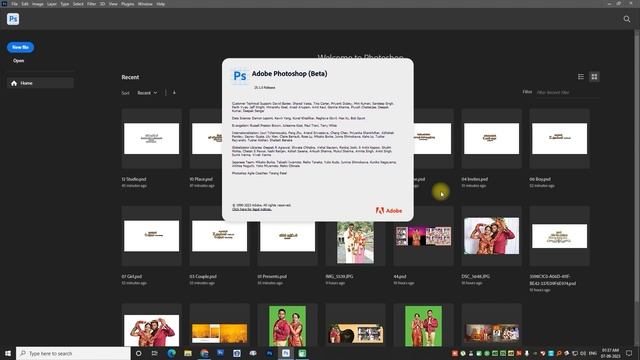The width and height of the screenshot is (640, 360).
Task: Select the Home icon in sidebar
Action: click(x=14, y=83)
